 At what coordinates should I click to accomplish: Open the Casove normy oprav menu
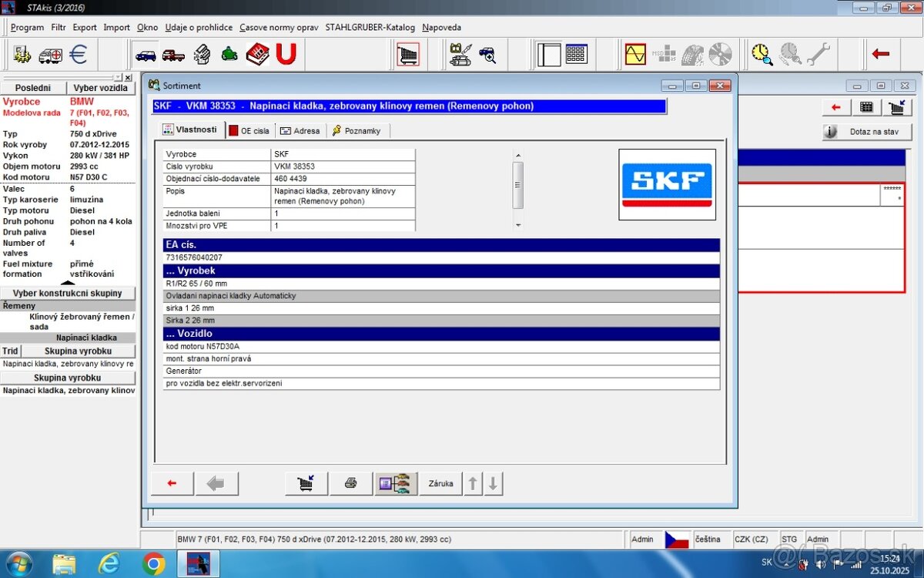(279, 27)
